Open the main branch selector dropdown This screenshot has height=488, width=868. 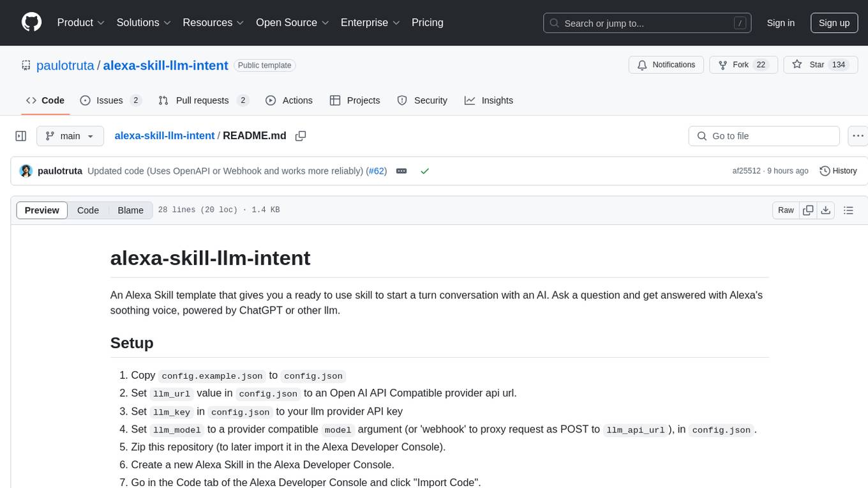[x=70, y=136]
